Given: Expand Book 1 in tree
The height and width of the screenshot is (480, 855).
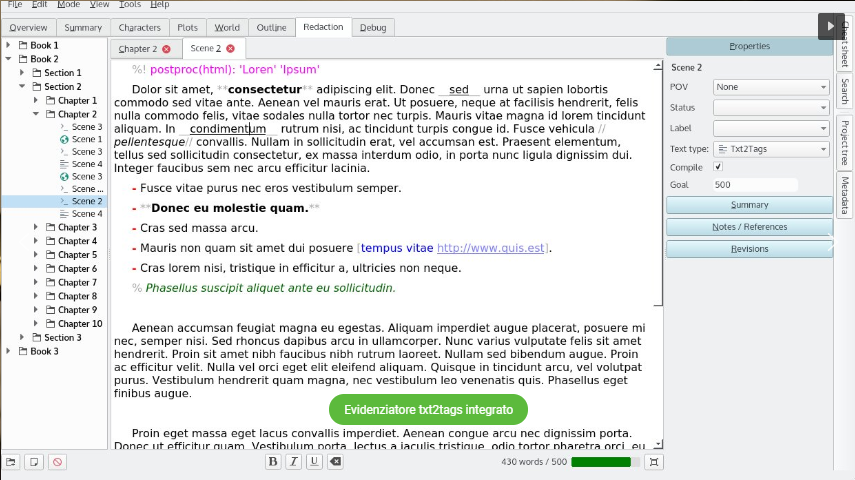Looking at the screenshot, I should 8,45.
